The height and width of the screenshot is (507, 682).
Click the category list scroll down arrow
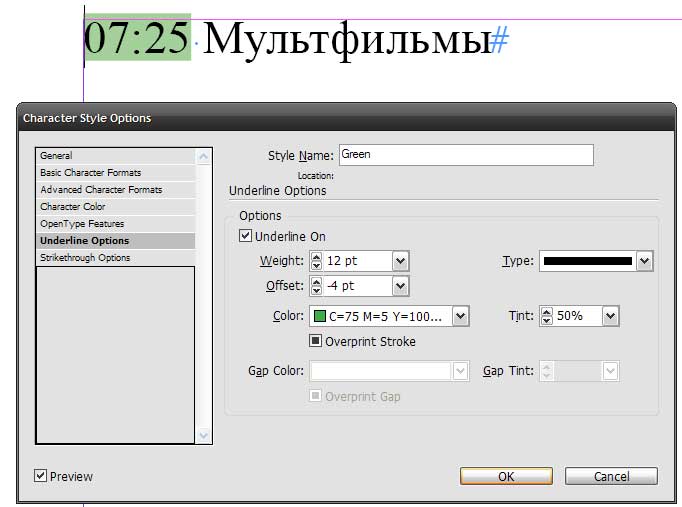(x=204, y=435)
